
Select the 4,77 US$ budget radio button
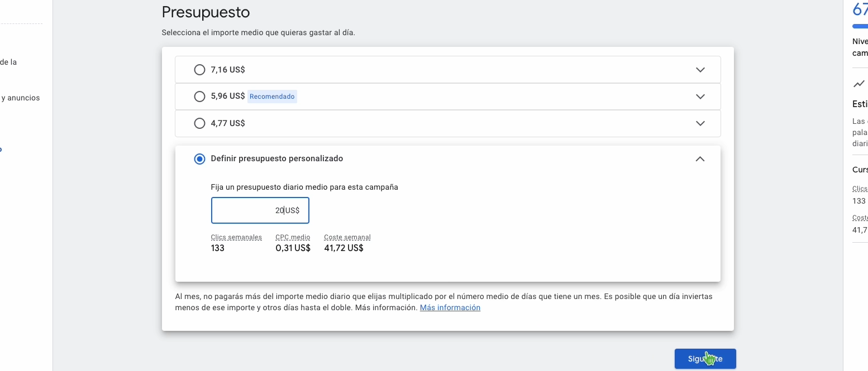click(x=199, y=123)
